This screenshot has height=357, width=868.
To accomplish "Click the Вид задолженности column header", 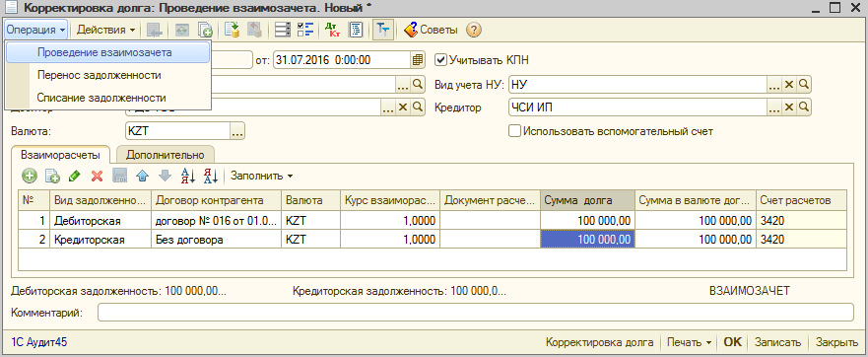I will click(100, 200).
